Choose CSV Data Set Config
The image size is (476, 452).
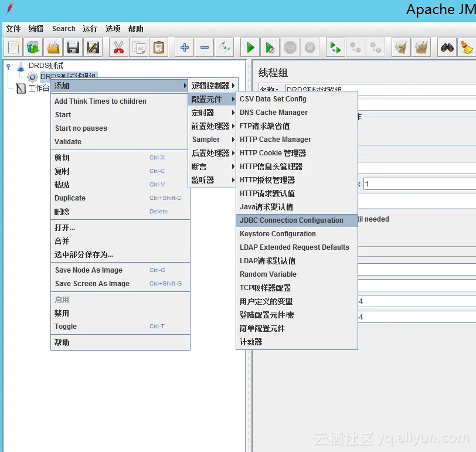click(x=297, y=99)
